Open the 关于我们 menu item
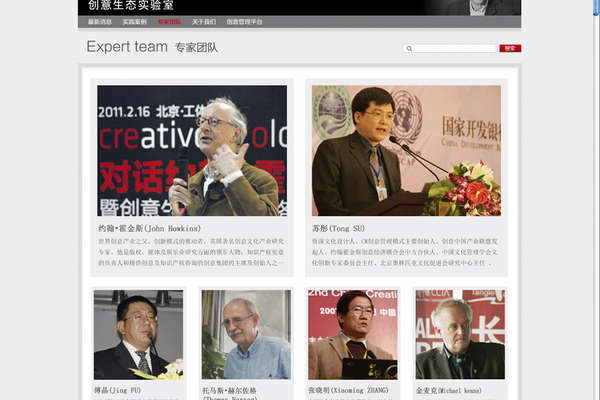 pos(204,22)
